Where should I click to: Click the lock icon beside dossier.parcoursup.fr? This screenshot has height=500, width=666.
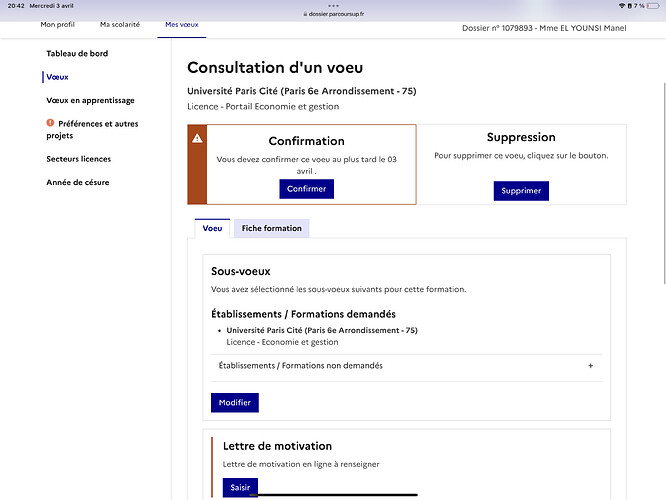pyautogui.click(x=305, y=14)
